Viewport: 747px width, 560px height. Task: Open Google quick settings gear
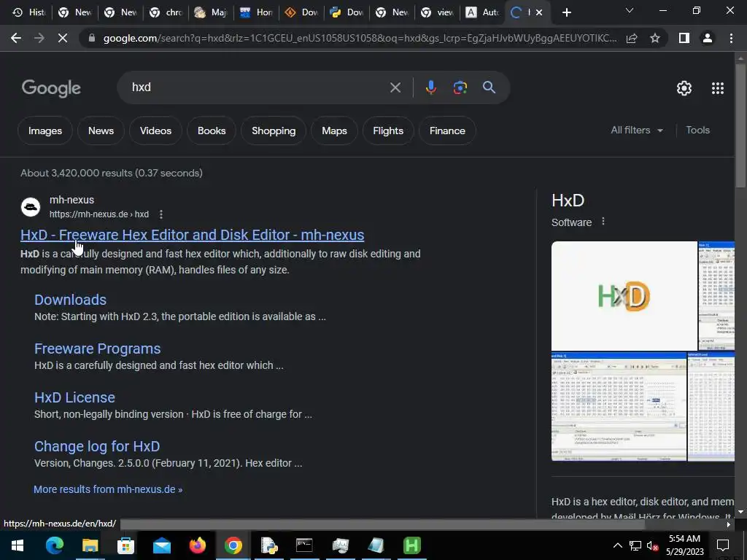click(684, 88)
